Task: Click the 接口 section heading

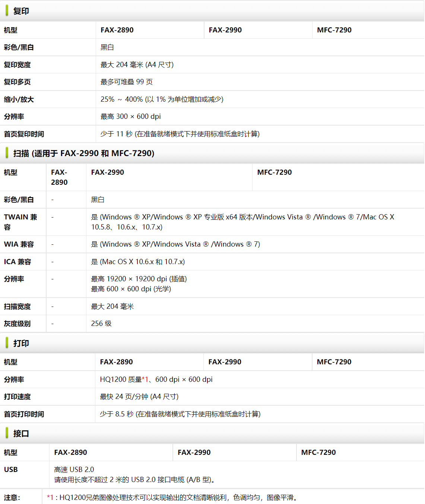Action: (x=21, y=434)
